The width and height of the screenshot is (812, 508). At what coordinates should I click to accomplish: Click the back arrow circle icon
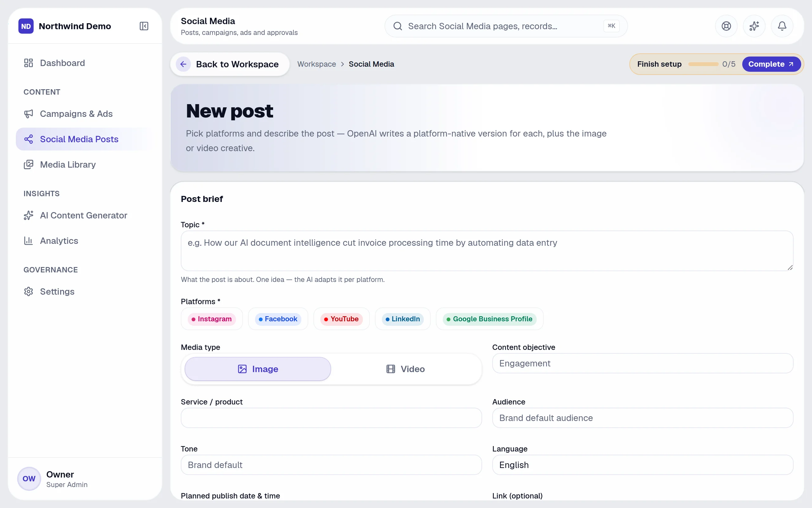183,64
